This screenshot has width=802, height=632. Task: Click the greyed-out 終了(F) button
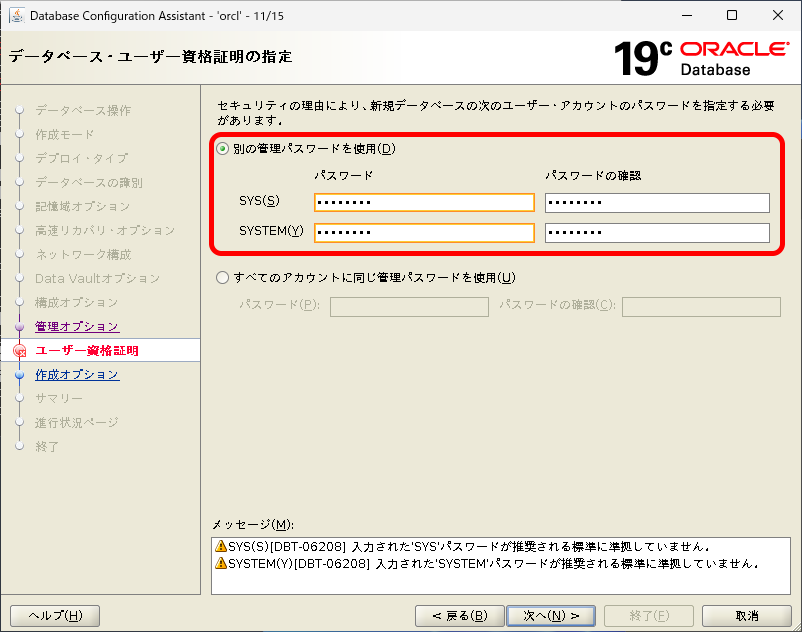coord(649,616)
